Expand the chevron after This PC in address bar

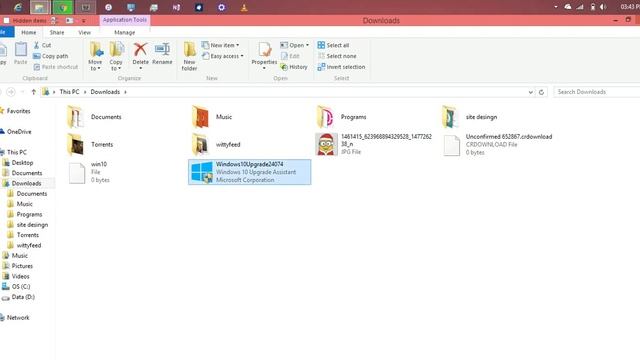[x=85, y=92]
